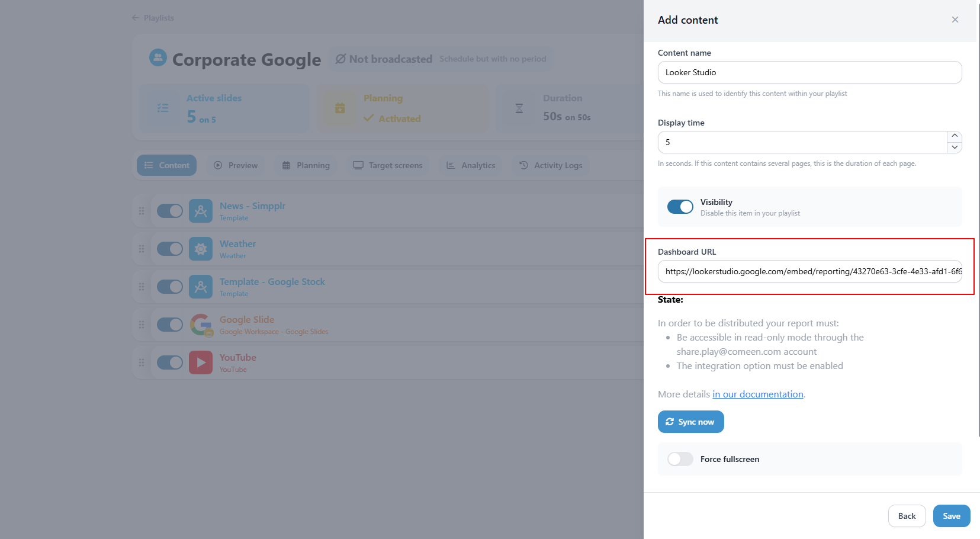This screenshot has height=539, width=980.
Task: Toggle the Template - Google Stock switch
Action: click(170, 287)
